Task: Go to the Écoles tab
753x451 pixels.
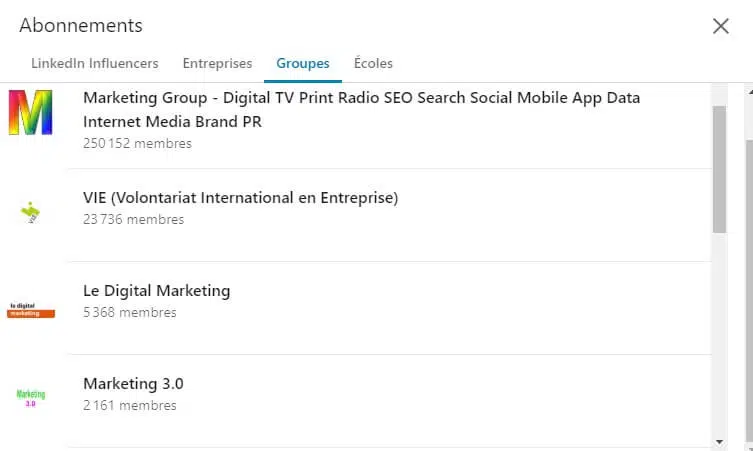Action: [373, 63]
